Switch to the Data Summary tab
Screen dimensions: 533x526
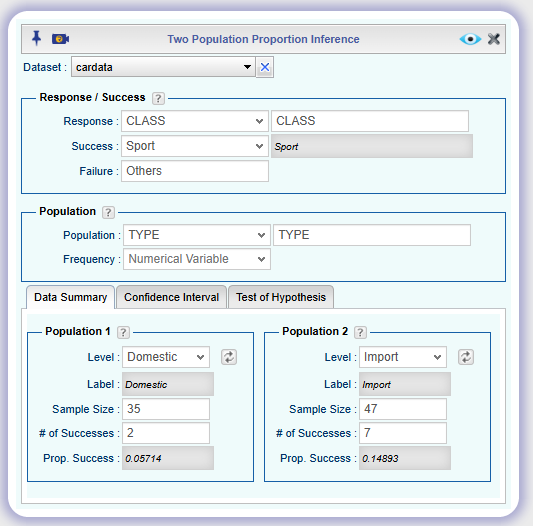[x=70, y=297]
